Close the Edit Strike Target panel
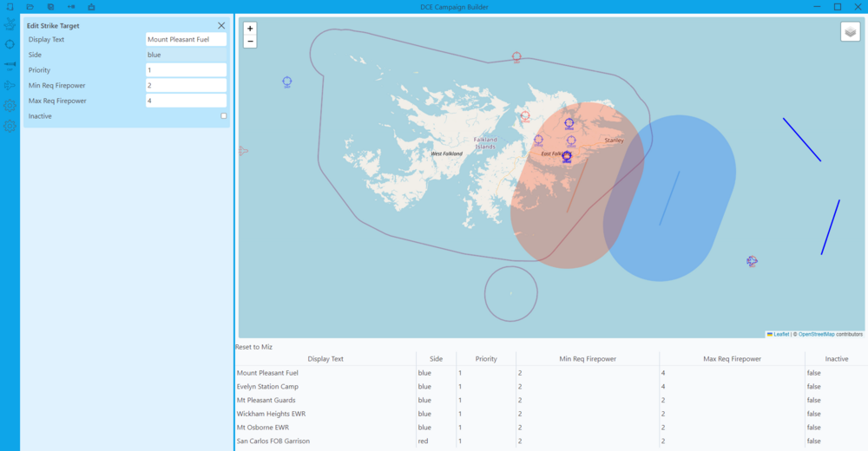The width and height of the screenshot is (868, 451). 221,25
